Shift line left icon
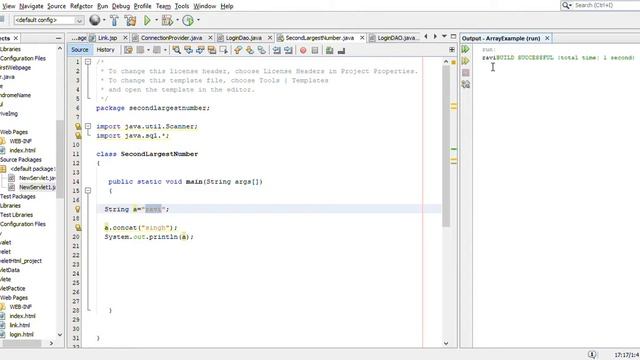 tap(277, 50)
